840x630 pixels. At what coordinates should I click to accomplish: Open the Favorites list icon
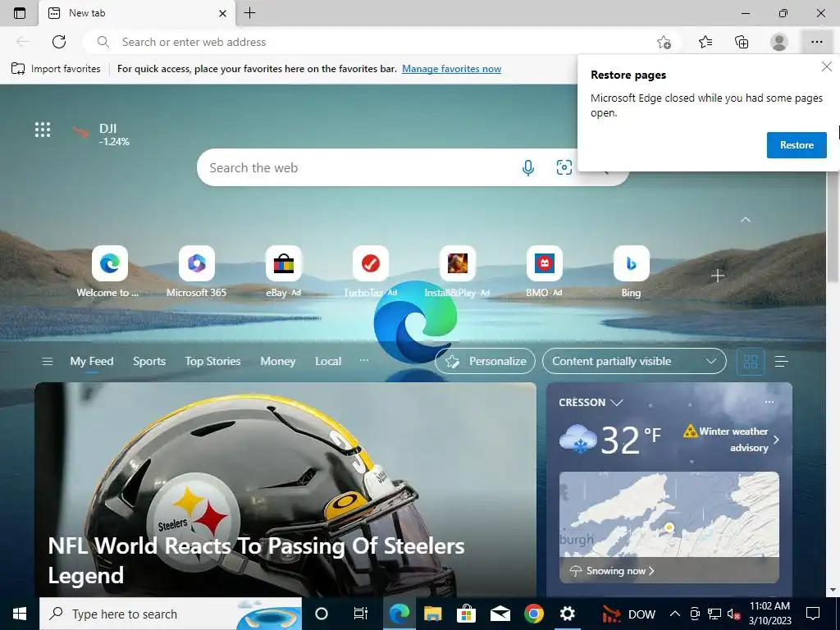coord(705,42)
